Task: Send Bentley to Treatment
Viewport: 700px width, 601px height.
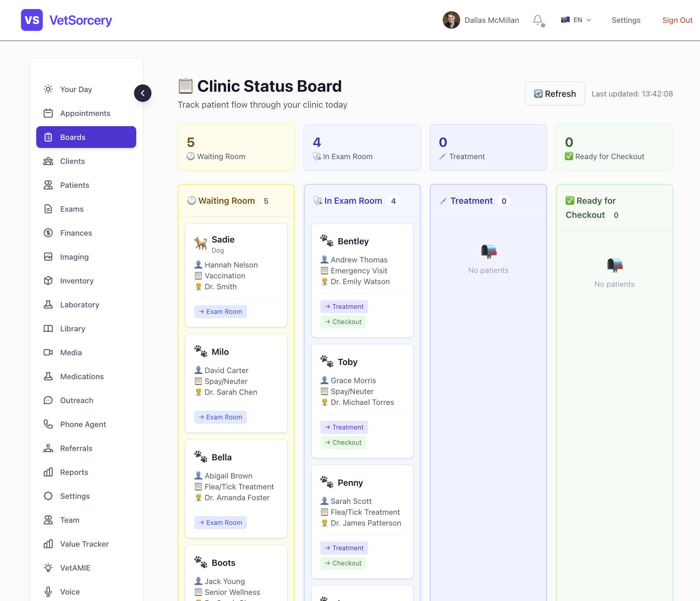Action: [344, 307]
